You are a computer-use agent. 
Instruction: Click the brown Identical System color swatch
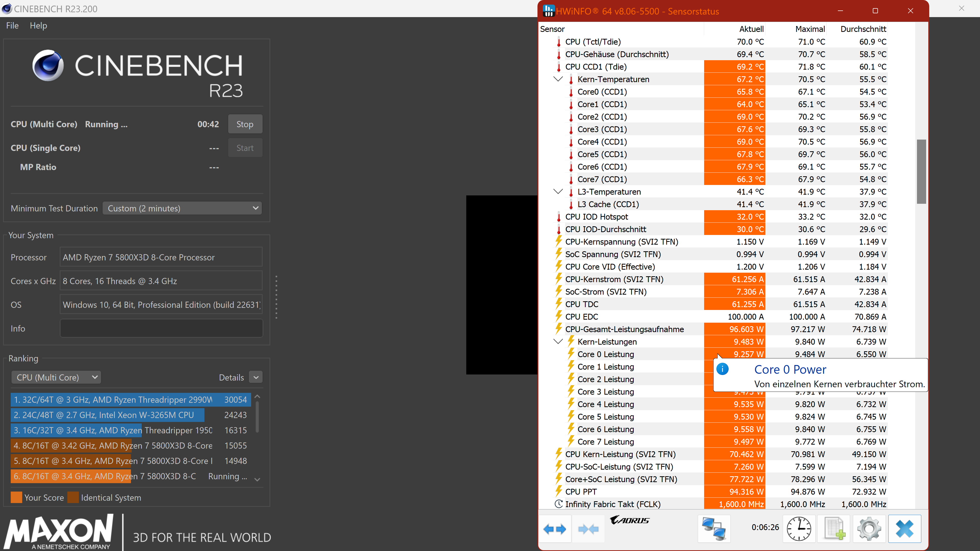click(x=73, y=498)
